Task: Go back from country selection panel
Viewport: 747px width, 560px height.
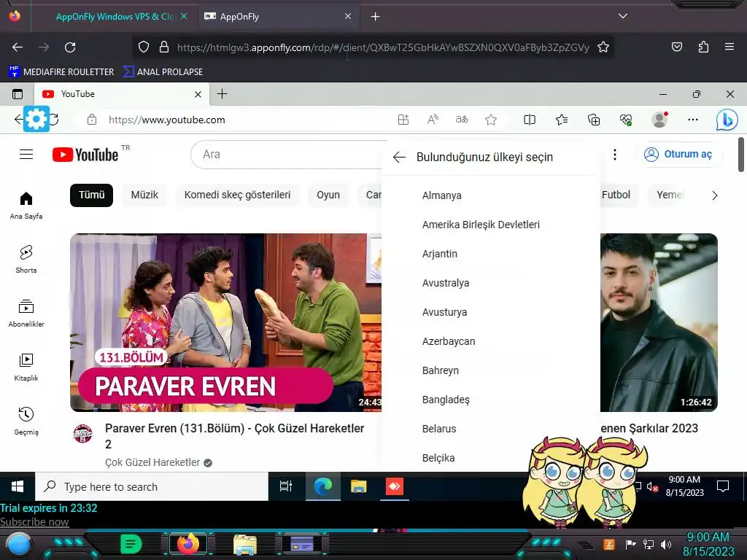Action: 399,157
